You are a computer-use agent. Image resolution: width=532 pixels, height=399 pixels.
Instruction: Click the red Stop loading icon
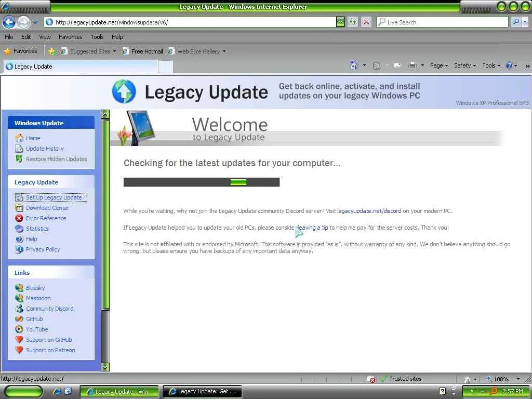click(x=366, y=22)
